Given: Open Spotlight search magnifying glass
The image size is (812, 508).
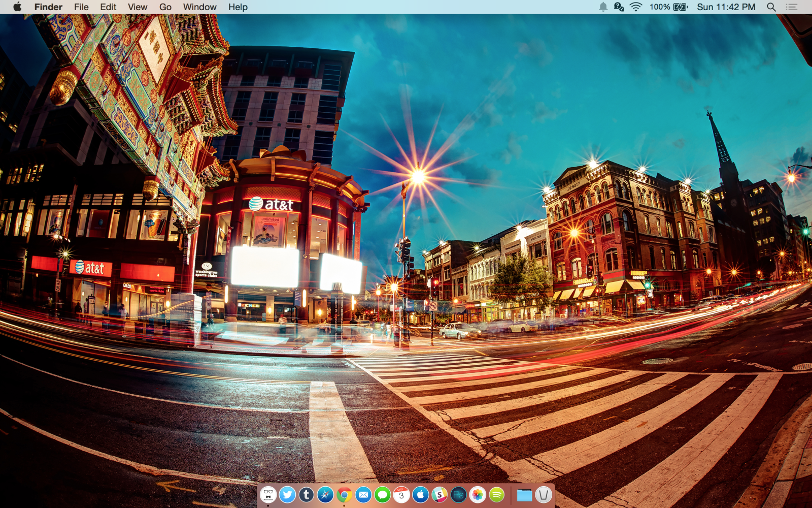Looking at the screenshot, I should [x=771, y=7].
